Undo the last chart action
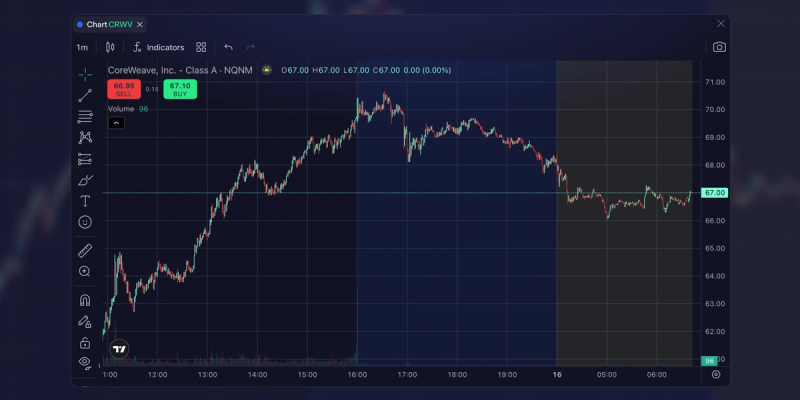Screen dimensions: 800x400 pos(229,47)
